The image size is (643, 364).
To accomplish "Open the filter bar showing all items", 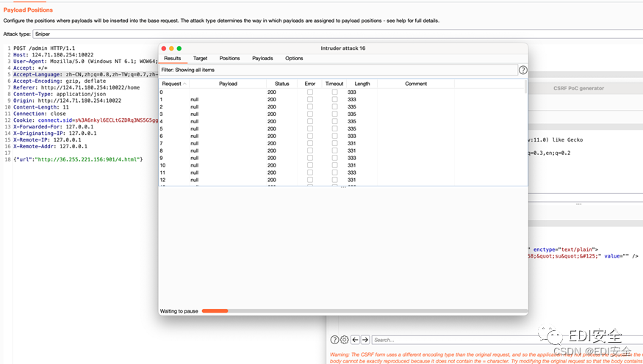I will pos(338,70).
